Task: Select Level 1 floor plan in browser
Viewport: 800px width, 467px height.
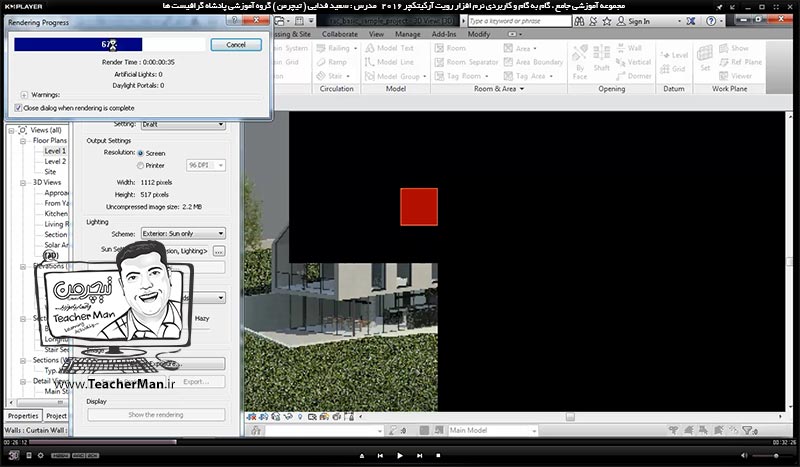Action: (55, 151)
